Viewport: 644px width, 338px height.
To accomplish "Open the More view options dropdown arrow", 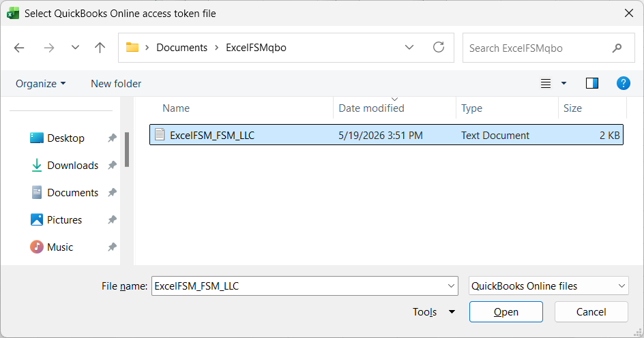I will (x=564, y=84).
